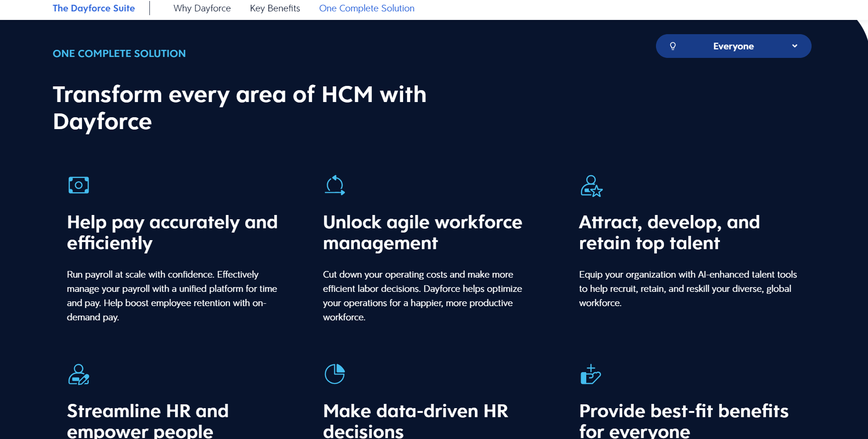Click the heading Streamline HR and empower people
Viewport: 868px width, 439px height.
click(148, 420)
